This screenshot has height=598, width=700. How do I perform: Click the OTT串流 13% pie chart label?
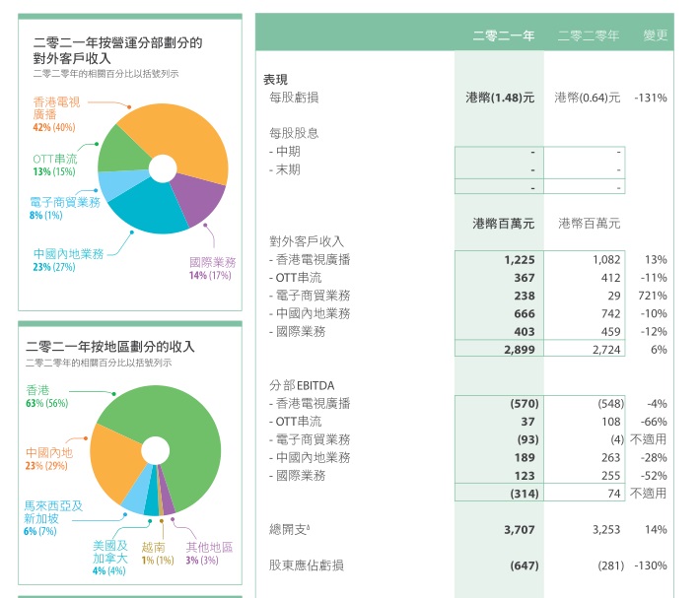click(54, 165)
